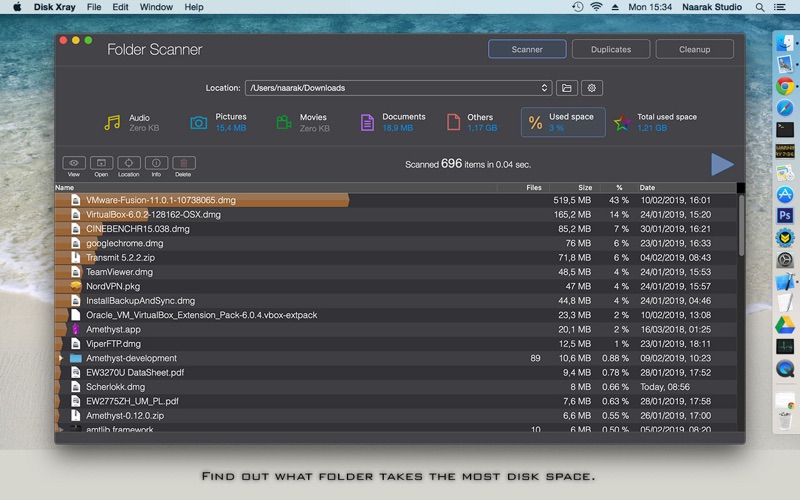Sort by the % column header
800x500 pixels.
[x=619, y=187]
